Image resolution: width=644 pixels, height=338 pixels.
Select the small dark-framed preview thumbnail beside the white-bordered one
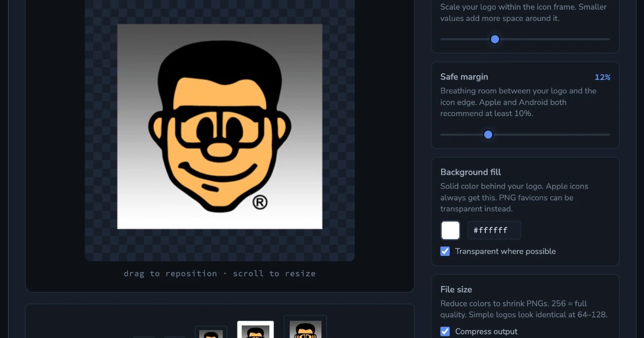[x=211, y=332]
